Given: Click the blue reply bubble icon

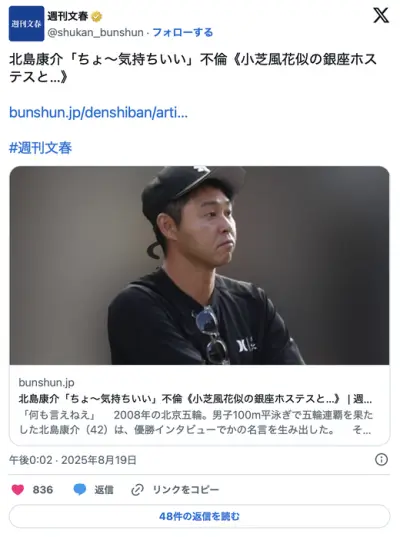Looking at the screenshot, I should [80, 489].
